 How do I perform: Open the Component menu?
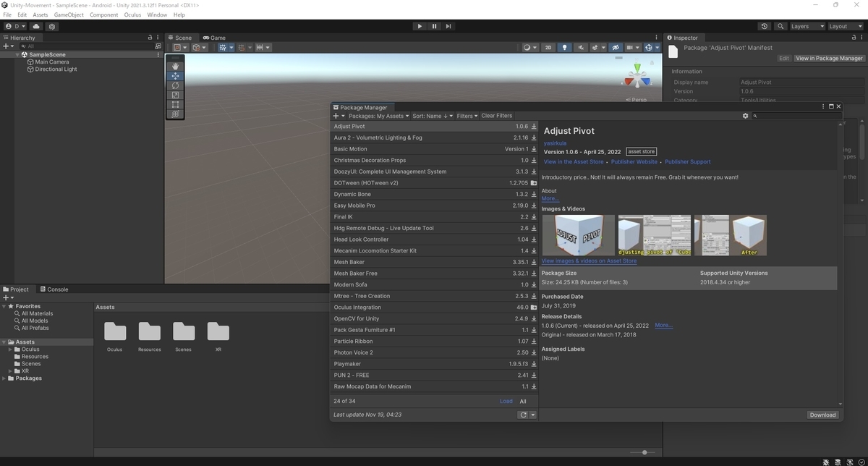tap(103, 14)
